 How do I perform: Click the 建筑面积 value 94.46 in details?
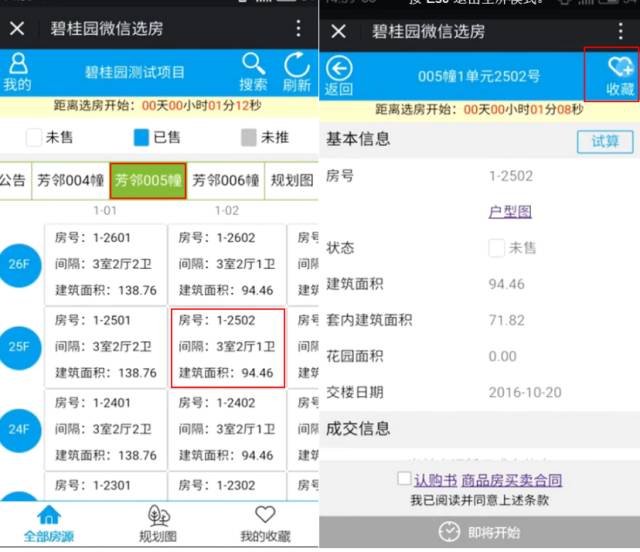coord(507,284)
